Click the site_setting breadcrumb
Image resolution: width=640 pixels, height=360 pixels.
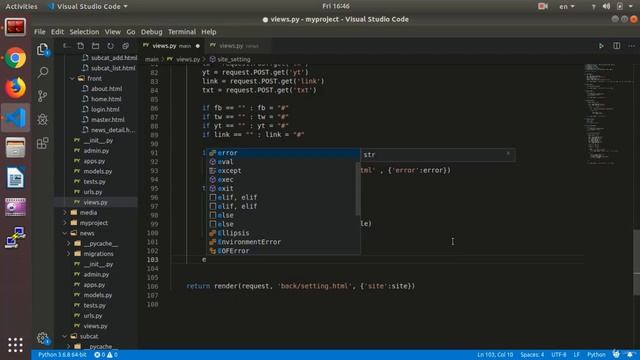230,60
